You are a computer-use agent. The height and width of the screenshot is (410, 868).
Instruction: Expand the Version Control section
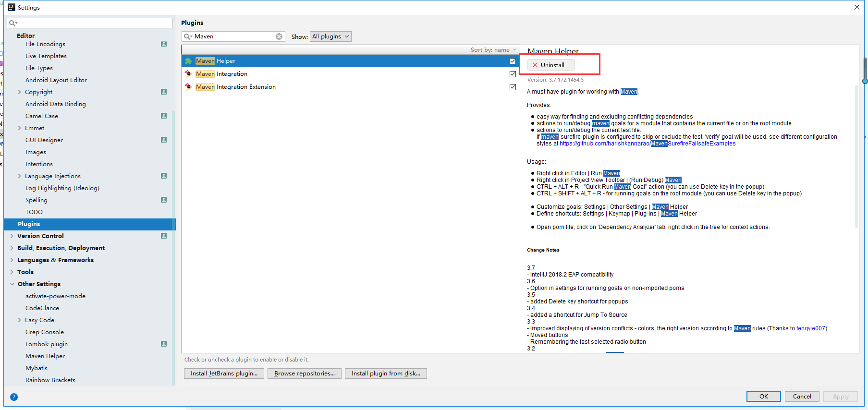pos(12,236)
